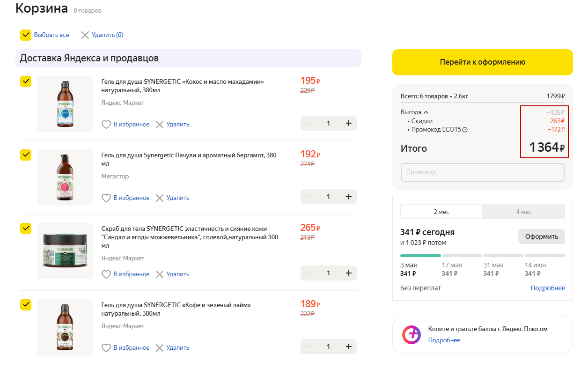Click info icon beside Промокод ECO15
This screenshot has width=588, height=369.
[x=465, y=130]
